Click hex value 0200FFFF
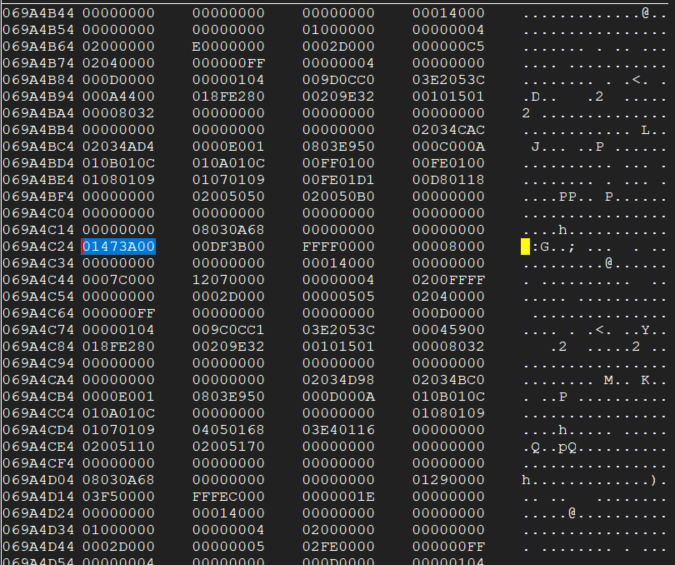 pyautogui.click(x=448, y=279)
